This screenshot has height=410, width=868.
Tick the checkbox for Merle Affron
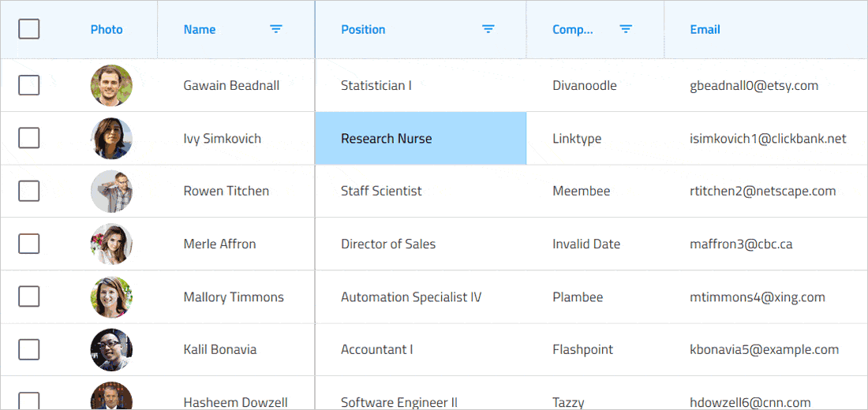29,244
